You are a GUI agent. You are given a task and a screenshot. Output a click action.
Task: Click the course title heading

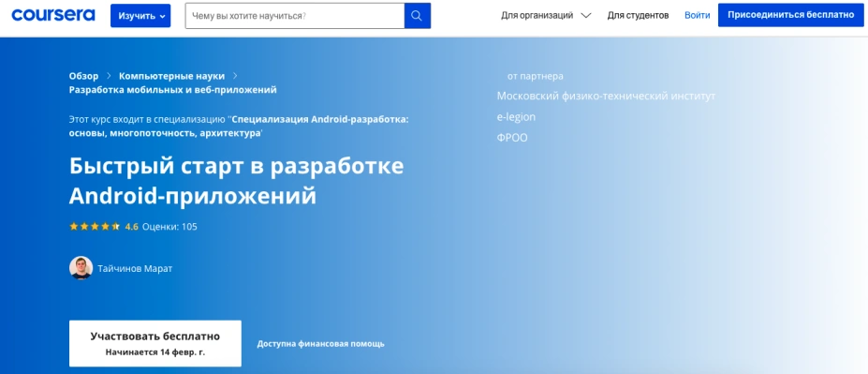pyautogui.click(x=236, y=181)
